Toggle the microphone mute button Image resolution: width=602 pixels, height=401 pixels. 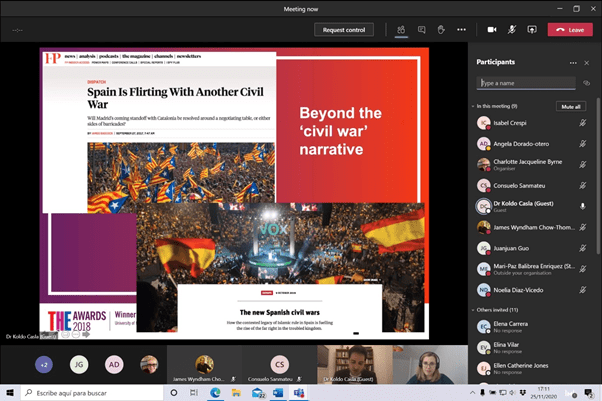512,30
